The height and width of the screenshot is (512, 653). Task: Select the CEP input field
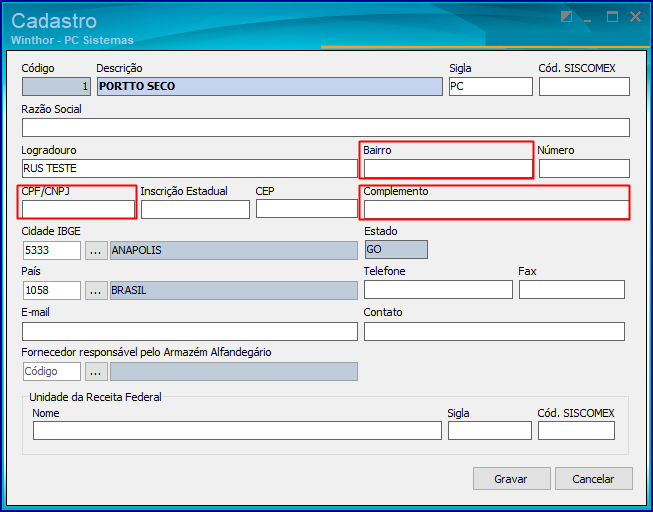point(307,209)
